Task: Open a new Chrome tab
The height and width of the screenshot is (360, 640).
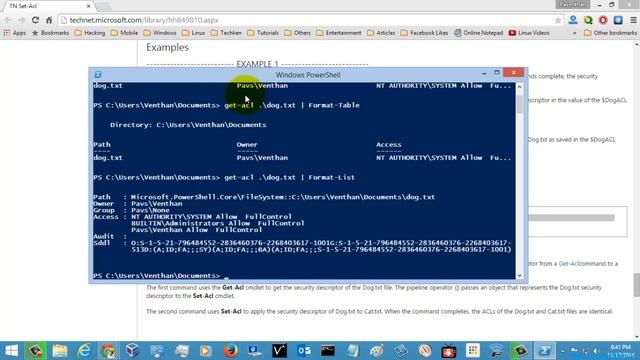Action: (x=104, y=6)
